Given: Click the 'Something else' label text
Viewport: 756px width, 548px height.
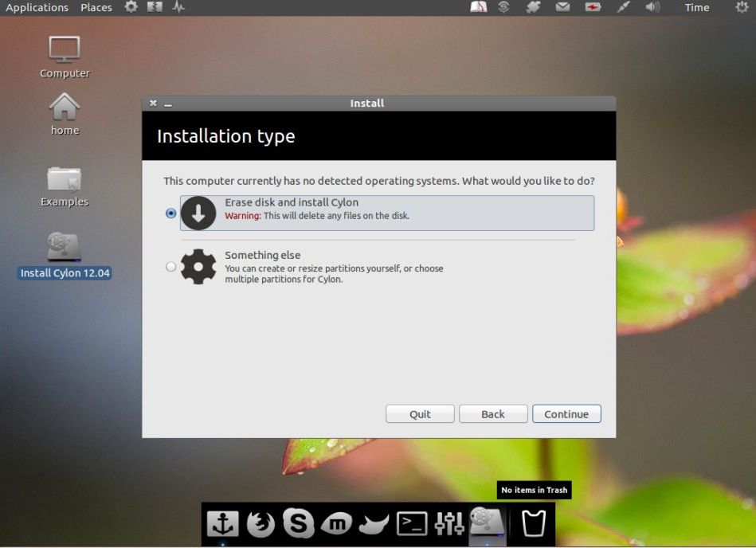Looking at the screenshot, I should click(263, 255).
